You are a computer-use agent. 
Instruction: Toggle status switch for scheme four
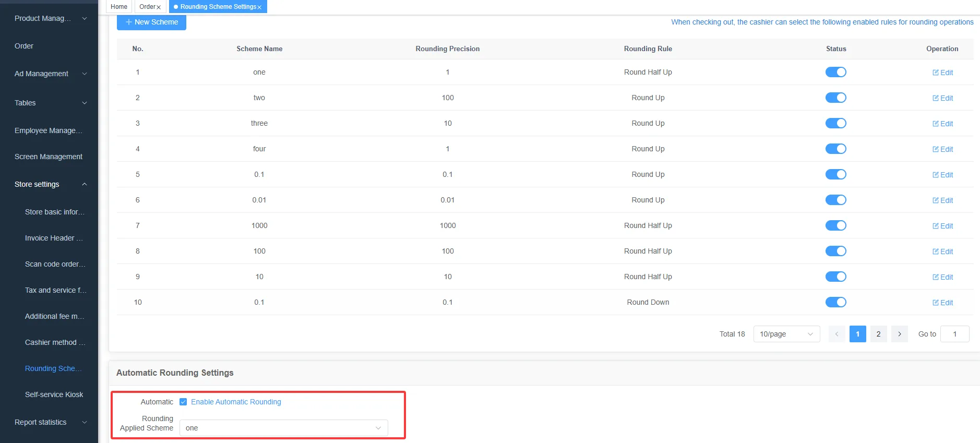point(836,149)
